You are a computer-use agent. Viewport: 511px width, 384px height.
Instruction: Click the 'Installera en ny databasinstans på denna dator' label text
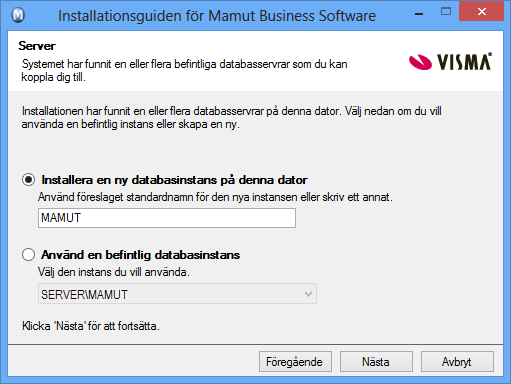click(174, 180)
